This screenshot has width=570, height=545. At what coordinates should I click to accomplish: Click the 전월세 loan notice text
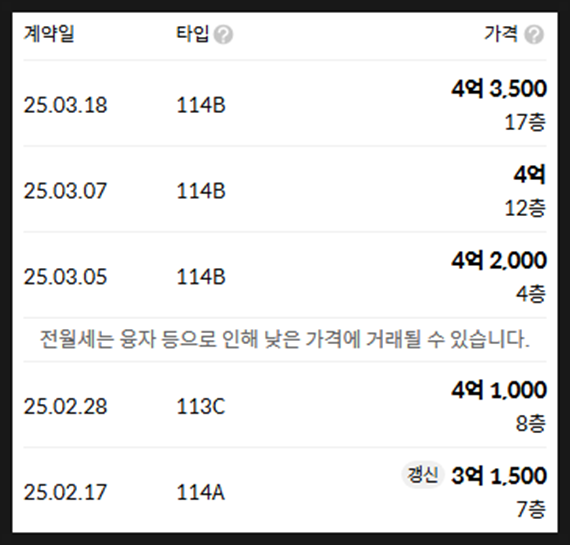click(x=285, y=340)
